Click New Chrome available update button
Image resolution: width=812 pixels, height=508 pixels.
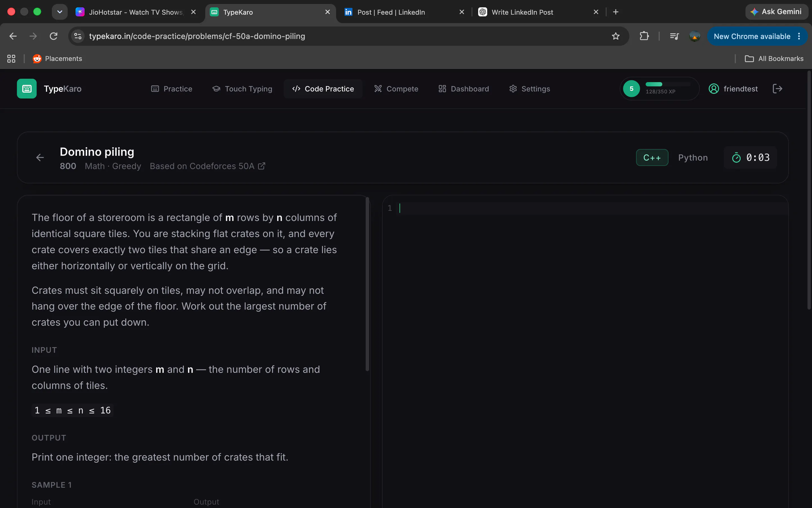(x=752, y=36)
